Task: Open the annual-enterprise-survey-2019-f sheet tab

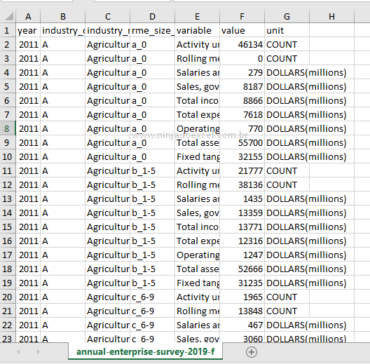Action: [145, 352]
